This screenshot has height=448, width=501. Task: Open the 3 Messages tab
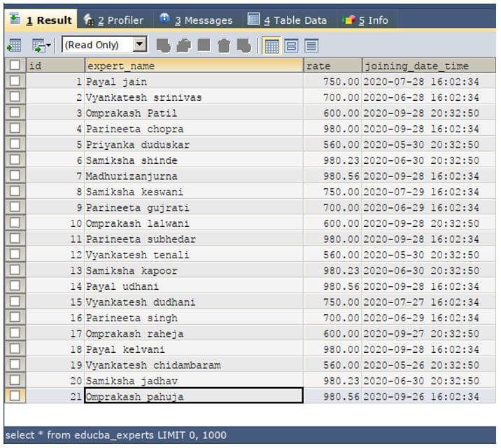tap(196, 20)
